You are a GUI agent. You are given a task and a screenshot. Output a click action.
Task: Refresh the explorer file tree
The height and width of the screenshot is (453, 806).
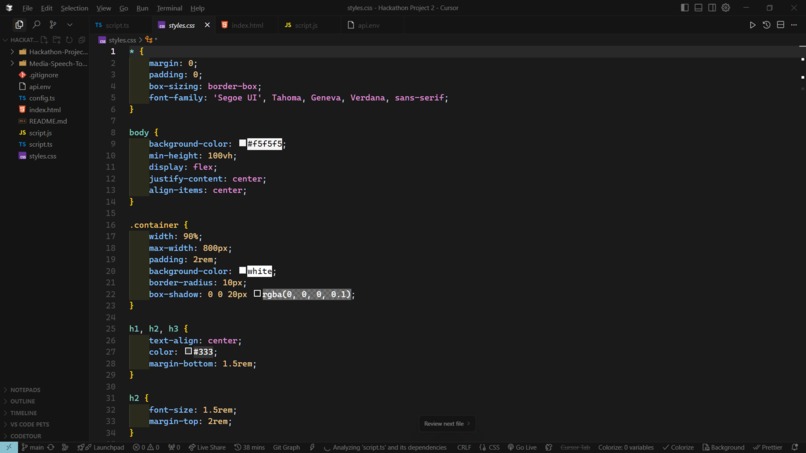click(69, 40)
